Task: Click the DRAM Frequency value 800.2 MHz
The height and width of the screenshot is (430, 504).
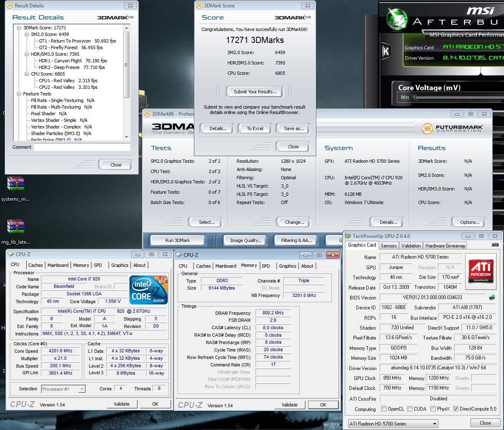Action: 273,313
